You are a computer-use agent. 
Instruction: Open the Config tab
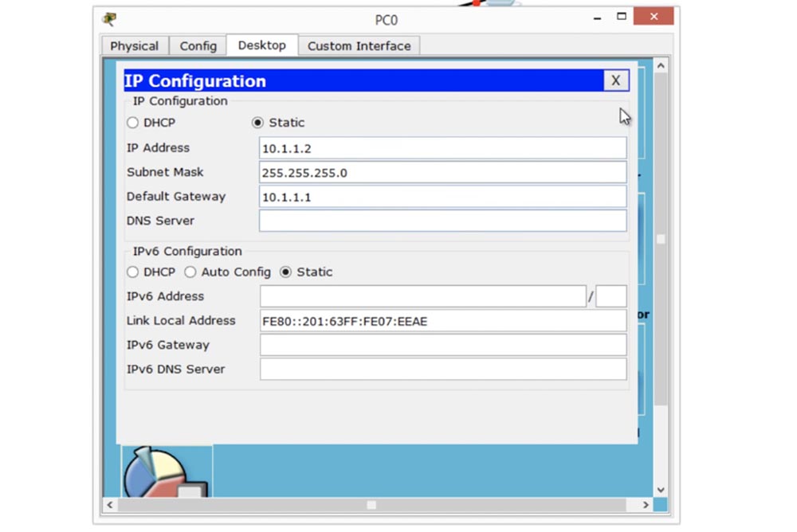pyautogui.click(x=198, y=45)
